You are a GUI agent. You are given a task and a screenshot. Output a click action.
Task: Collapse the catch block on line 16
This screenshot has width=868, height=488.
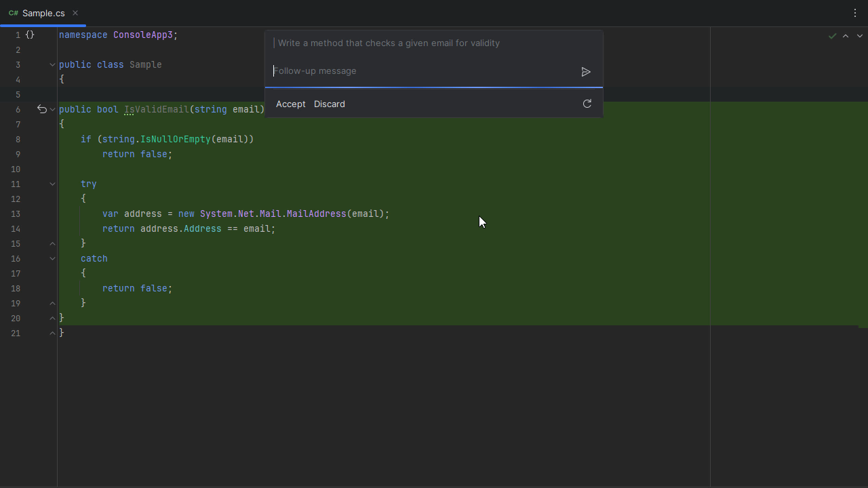coord(52,258)
